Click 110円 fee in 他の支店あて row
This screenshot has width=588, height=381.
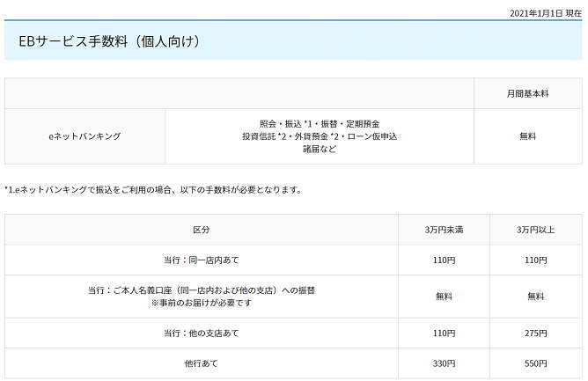tap(445, 333)
